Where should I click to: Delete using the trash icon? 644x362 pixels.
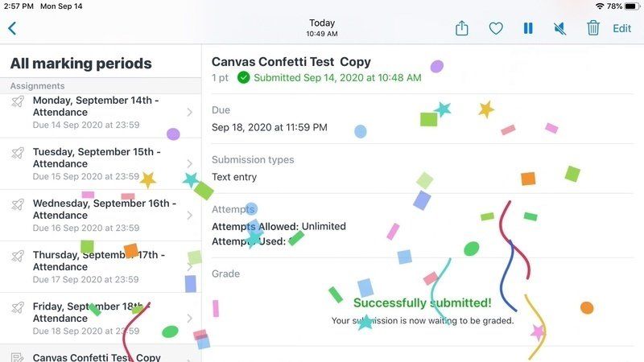point(593,28)
